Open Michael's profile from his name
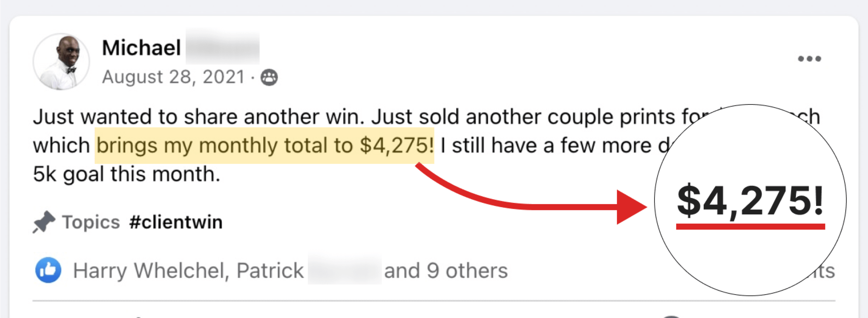This screenshot has width=868, height=318. click(x=142, y=48)
